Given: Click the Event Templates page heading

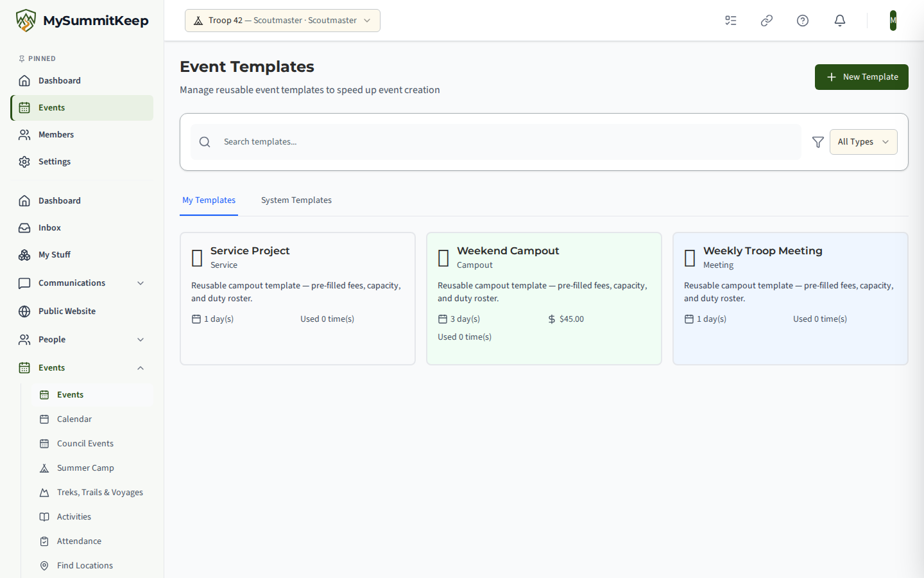Looking at the screenshot, I should point(247,67).
